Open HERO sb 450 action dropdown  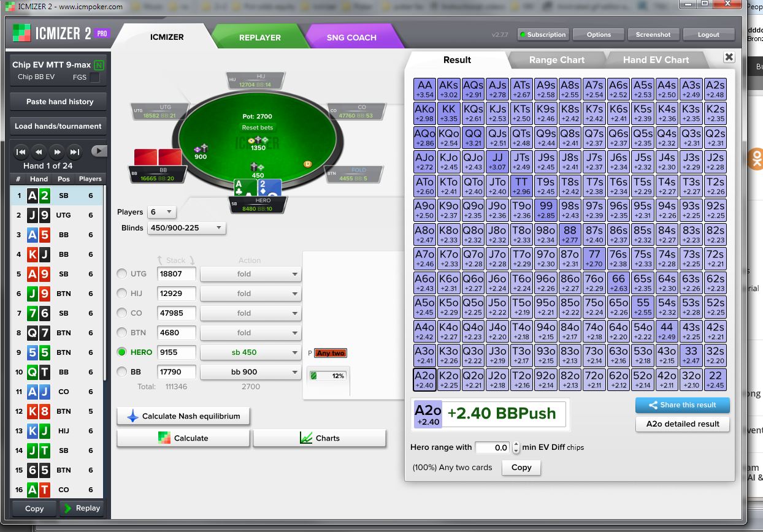coord(251,352)
